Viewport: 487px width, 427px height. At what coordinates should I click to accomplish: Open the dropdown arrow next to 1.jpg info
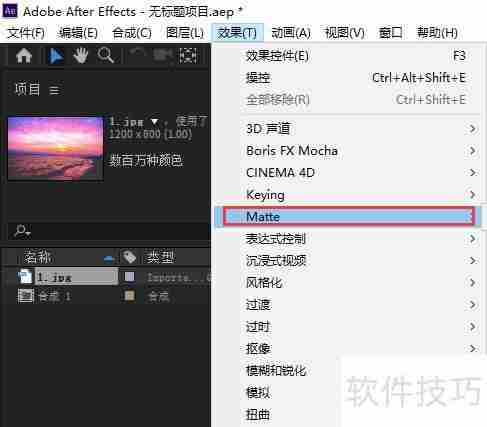154,121
